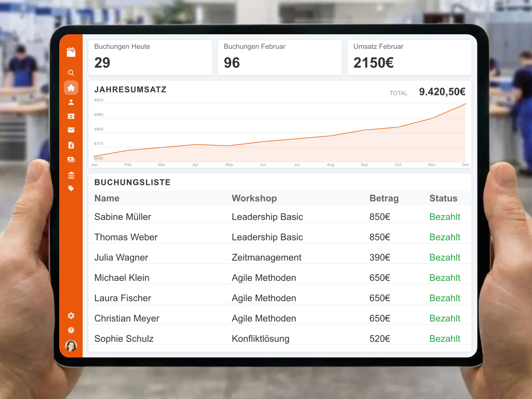Open the price tag icon in sidebar
532x399 pixels.
pos(71,189)
